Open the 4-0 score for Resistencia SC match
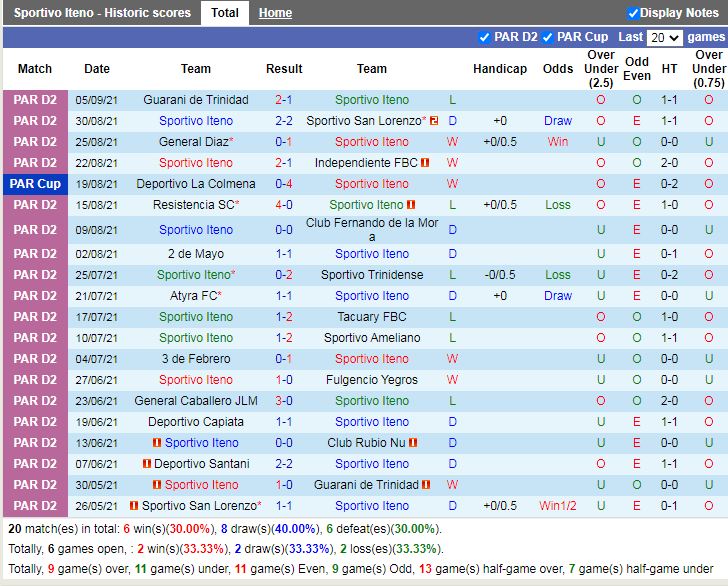The height and width of the screenshot is (586, 728). click(284, 205)
